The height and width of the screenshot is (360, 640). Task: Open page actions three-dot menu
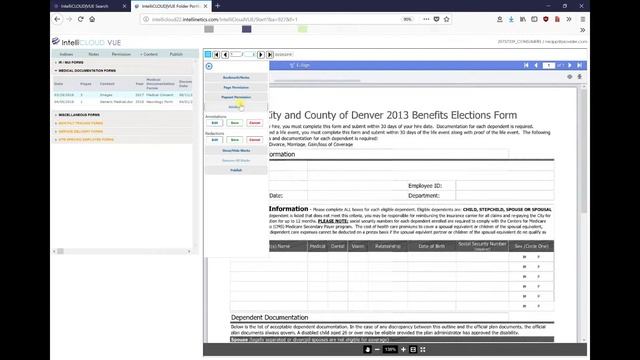[x=426, y=19]
